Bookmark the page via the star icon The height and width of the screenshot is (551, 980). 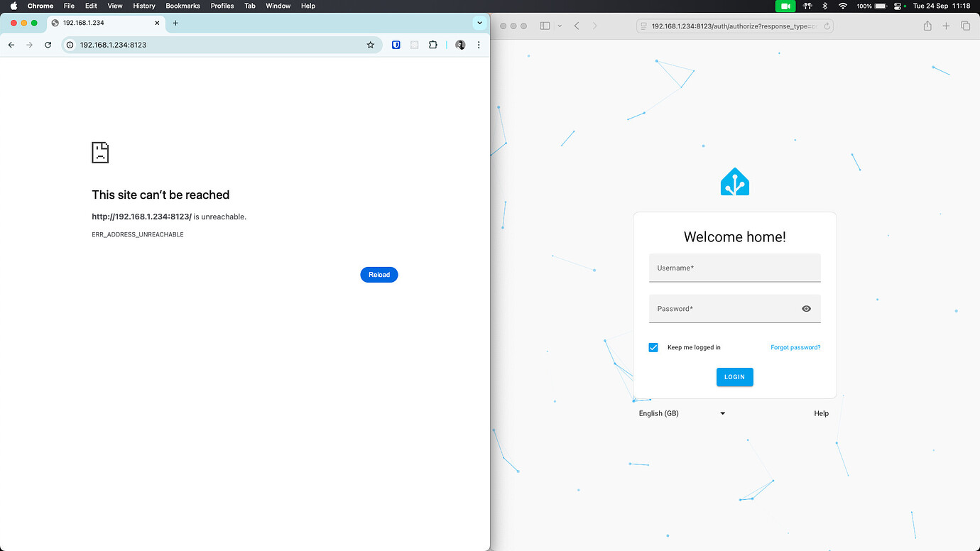tap(370, 44)
